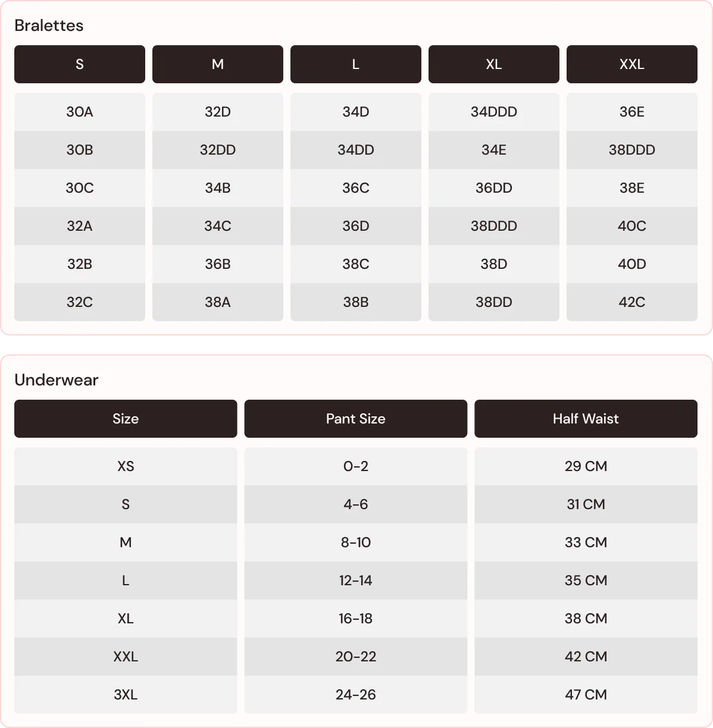Select the 34DDD size cell

[494, 112]
